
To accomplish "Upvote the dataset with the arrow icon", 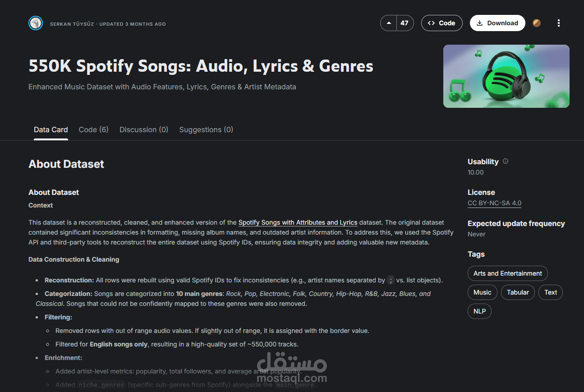I will (x=388, y=23).
